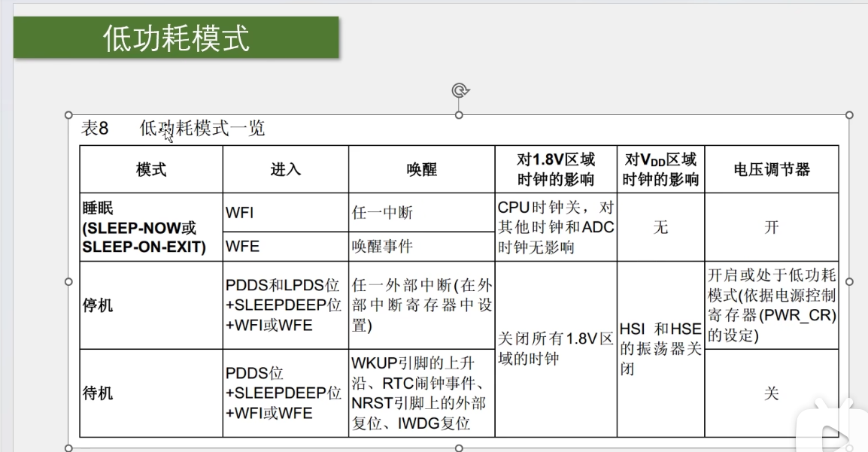The width and height of the screenshot is (868, 452).
Task: Select the green 低功耗模式 title banner
Action: (176, 37)
